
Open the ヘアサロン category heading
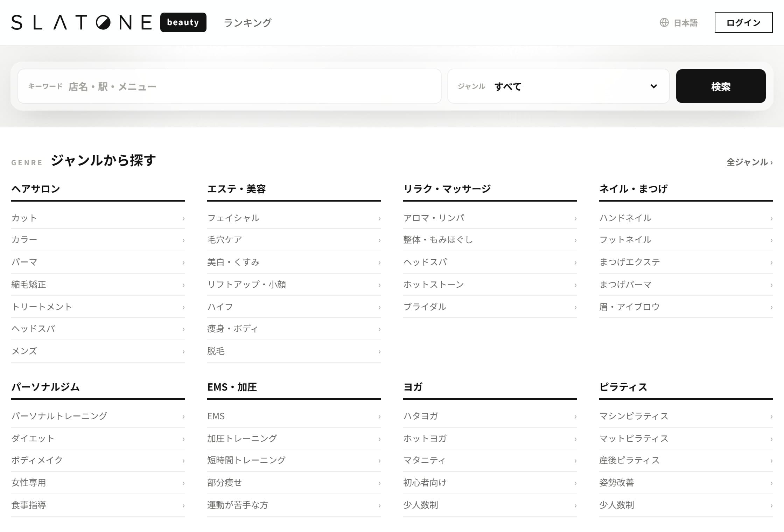tap(36, 189)
